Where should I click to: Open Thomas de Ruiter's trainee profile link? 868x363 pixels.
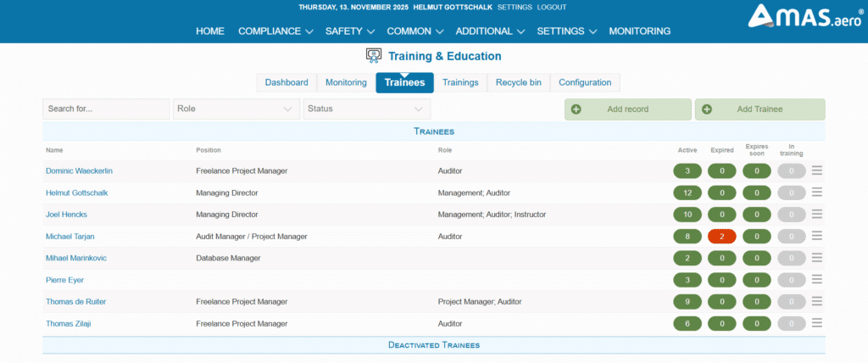coord(76,301)
